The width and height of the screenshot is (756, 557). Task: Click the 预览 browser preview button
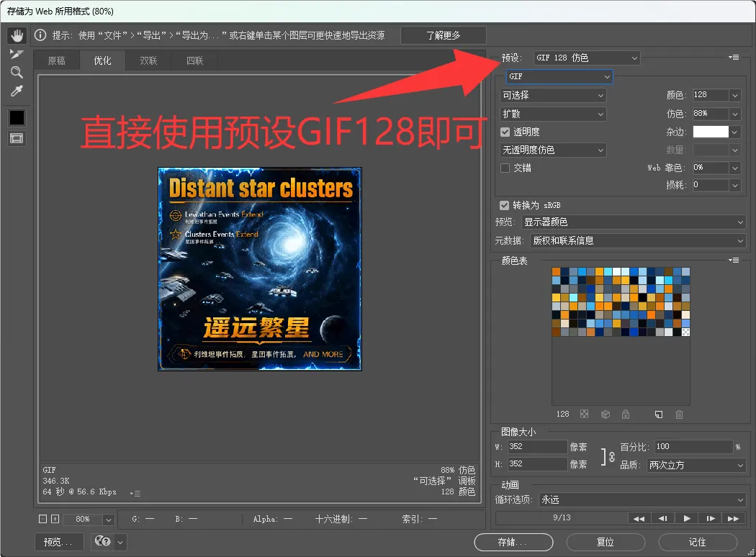point(59,542)
